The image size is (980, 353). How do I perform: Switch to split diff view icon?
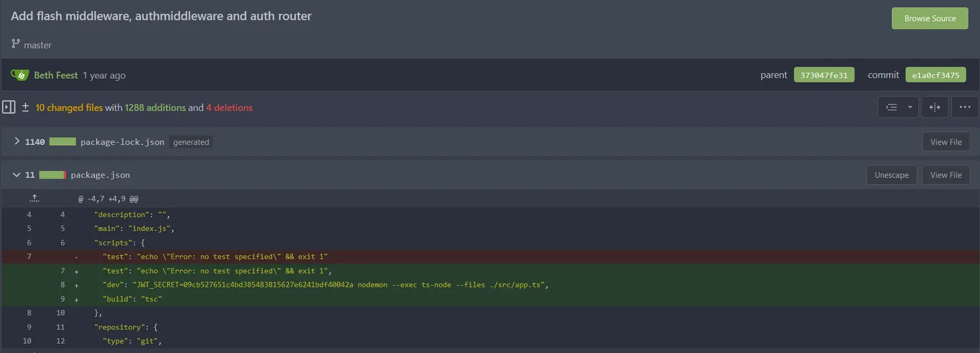tap(935, 107)
